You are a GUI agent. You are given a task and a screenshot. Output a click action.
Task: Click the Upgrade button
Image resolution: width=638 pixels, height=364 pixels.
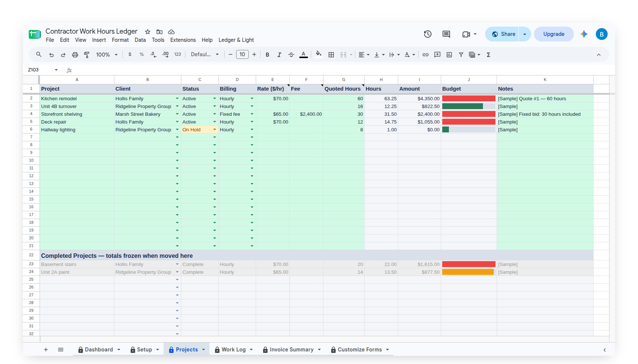554,34
